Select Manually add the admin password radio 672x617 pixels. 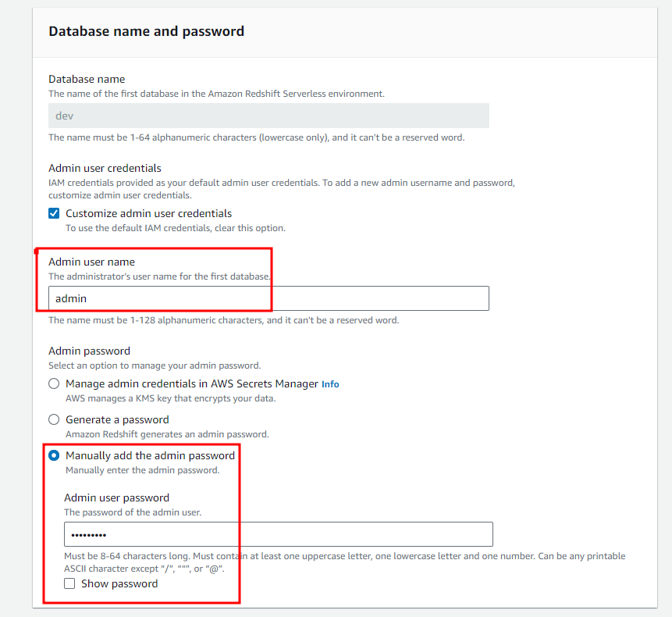point(54,455)
